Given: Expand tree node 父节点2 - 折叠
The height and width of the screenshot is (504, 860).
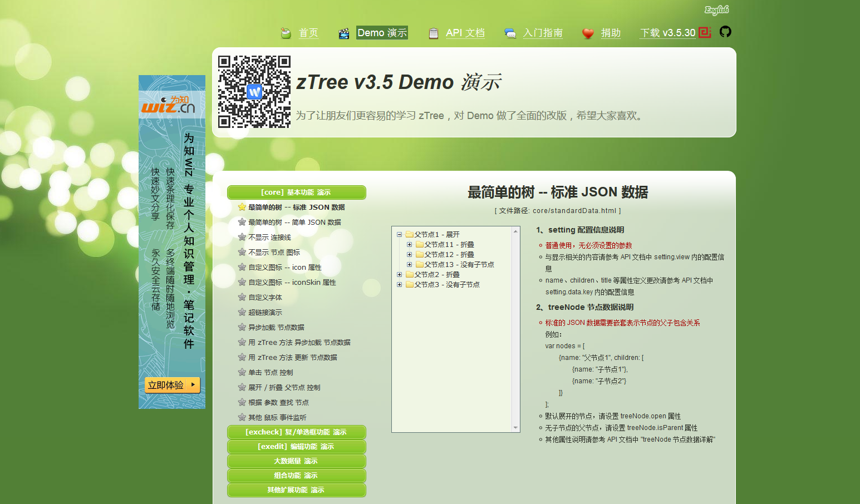Looking at the screenshot, I should pos(399,275).
